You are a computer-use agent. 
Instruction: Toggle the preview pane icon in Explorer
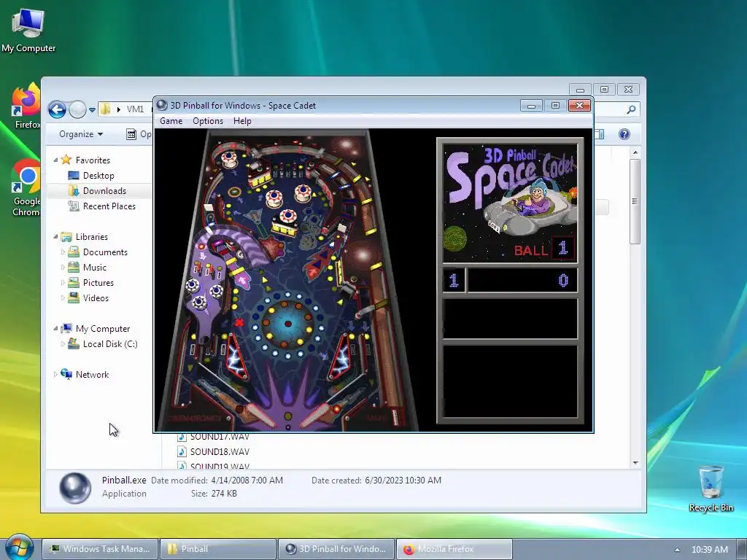tap(600, 134)
